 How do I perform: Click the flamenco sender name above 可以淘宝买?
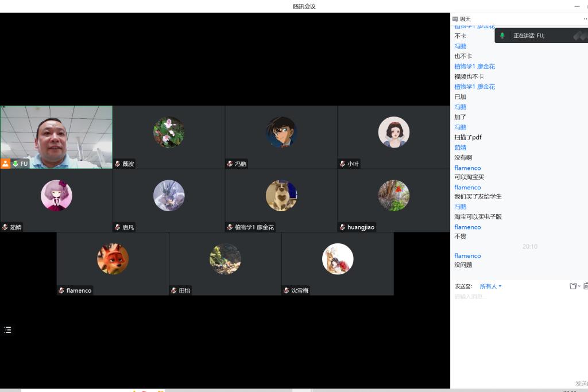click(467, 168)
